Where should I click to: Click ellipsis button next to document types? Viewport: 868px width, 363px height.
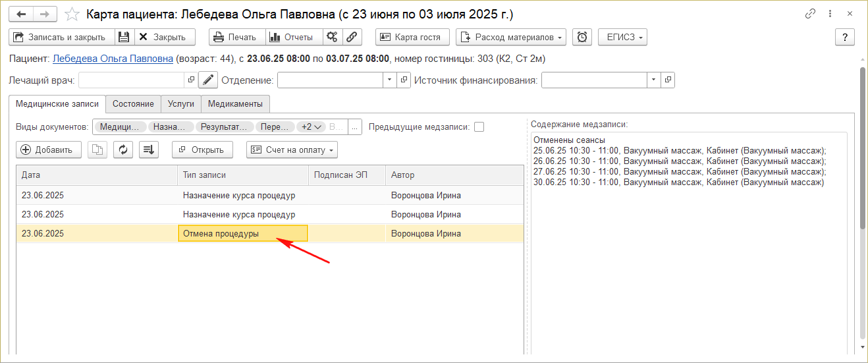[355, 126]
